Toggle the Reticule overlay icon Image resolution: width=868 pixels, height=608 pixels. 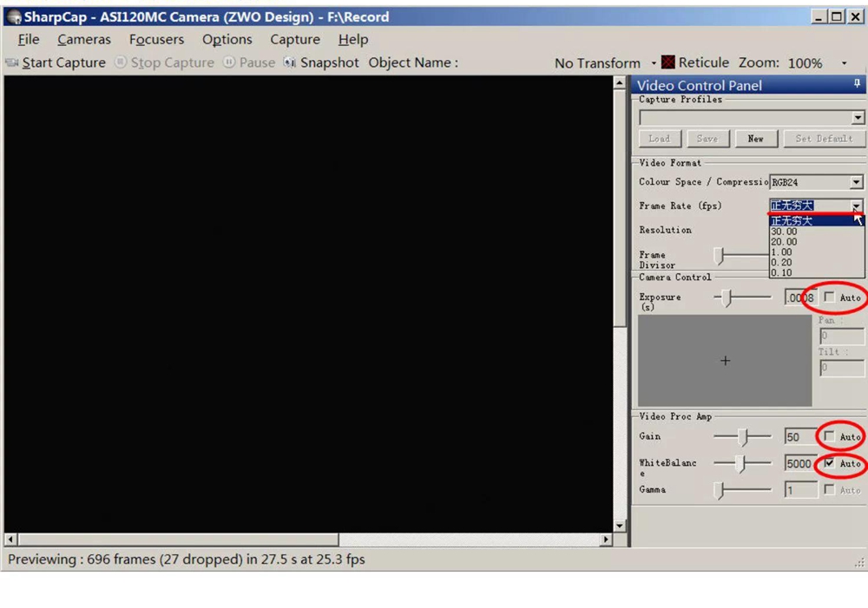click(x=668, y=62)
